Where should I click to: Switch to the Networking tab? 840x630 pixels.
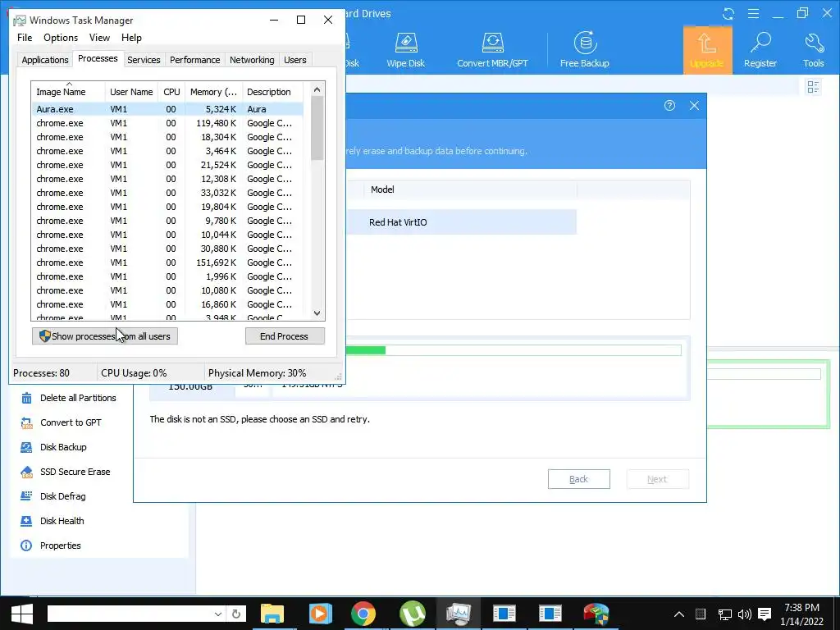[x=252, y=60]
